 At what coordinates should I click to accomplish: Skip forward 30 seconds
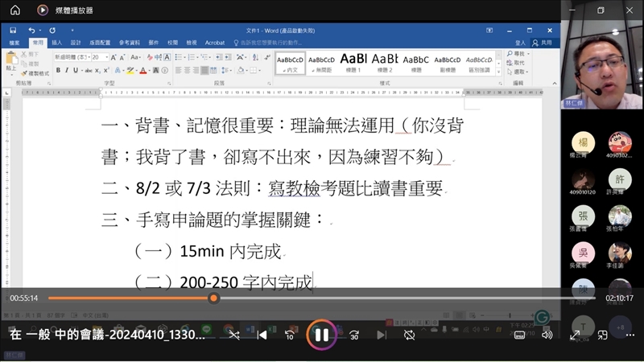tap(353, 335)
